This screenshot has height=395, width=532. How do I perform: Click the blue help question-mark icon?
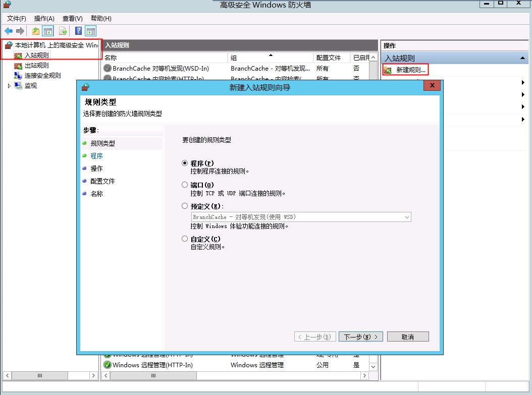[x=79, y=31]
